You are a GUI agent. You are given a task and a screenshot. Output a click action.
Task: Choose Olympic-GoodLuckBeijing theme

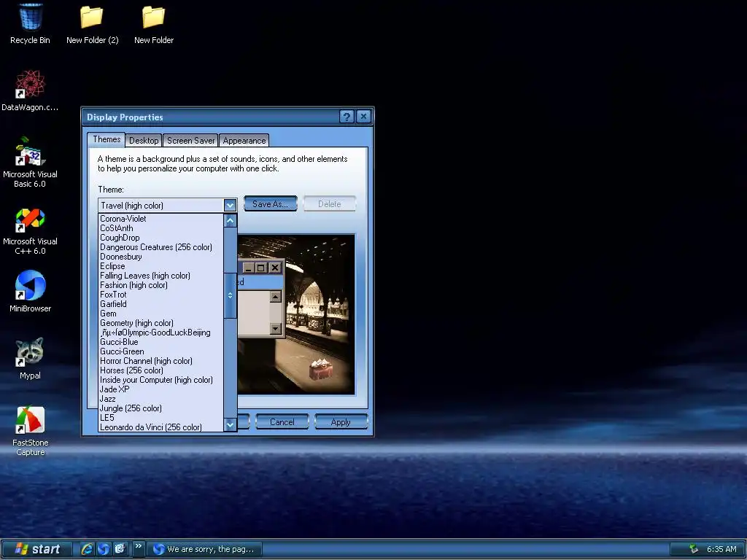pos(160,332)
